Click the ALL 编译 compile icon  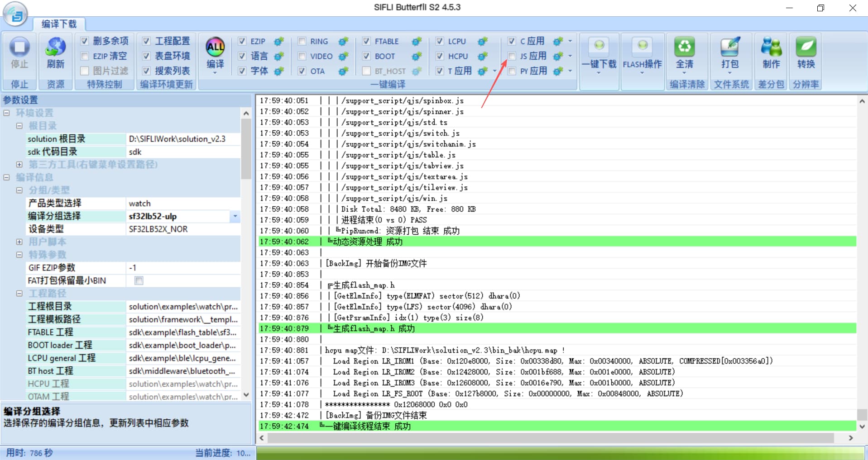click(215, 47)
